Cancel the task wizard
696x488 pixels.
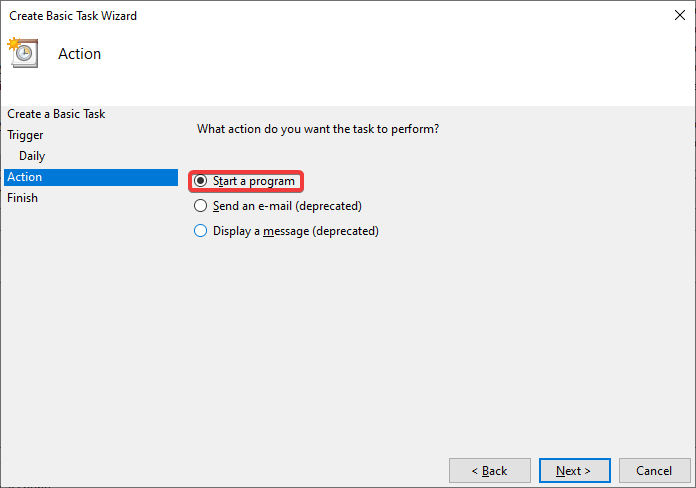(x=654, y=470)
